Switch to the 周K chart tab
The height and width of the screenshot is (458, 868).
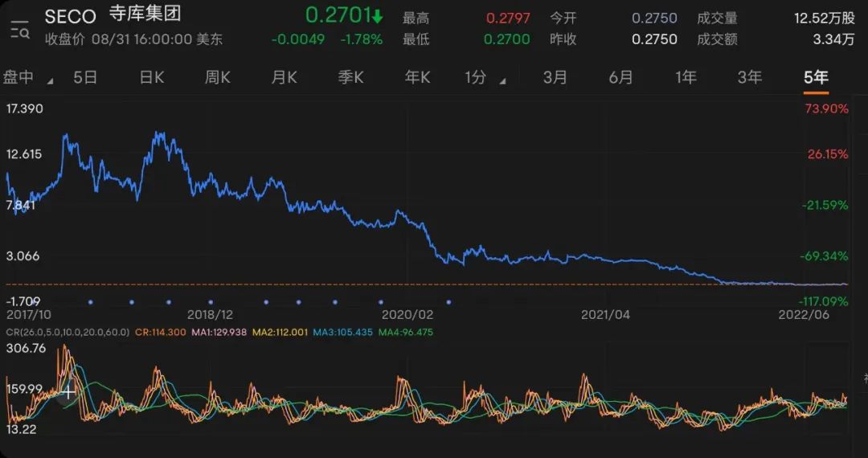click(x=218, y=77)
